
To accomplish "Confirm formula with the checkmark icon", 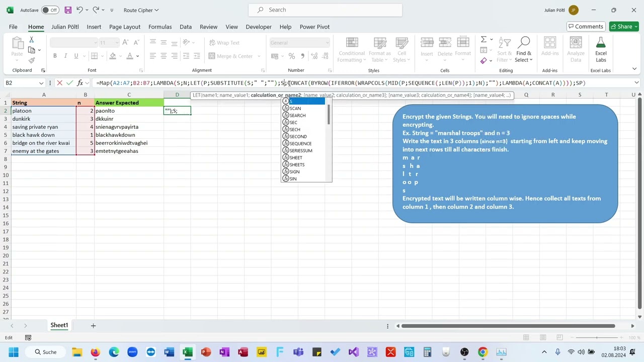I will point(69,83).
